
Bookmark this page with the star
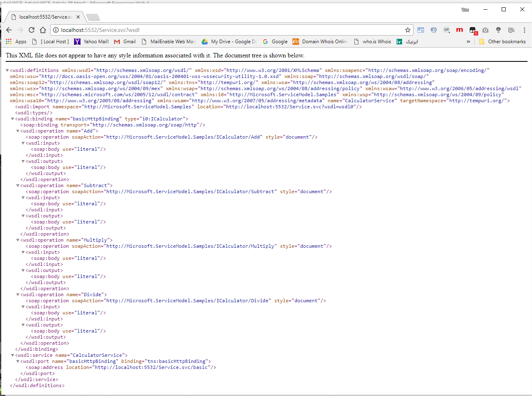click(x=408, y=29)
